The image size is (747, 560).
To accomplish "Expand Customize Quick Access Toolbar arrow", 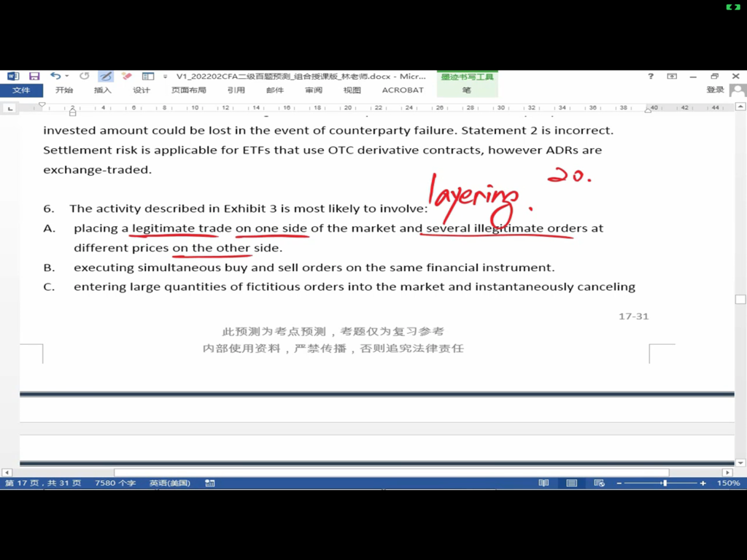I will pos(166,76).
